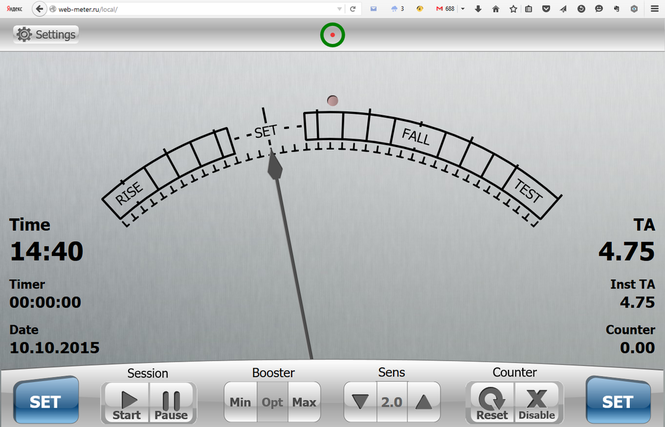This screenshot has height=427, width=665.
Task: Switch Booster to Max
Action: [x=304, y=403]
